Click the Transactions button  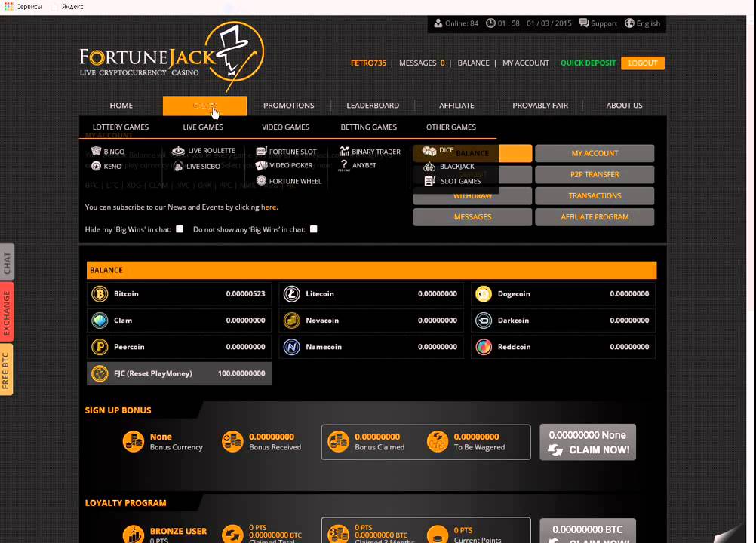click(595, 195)
